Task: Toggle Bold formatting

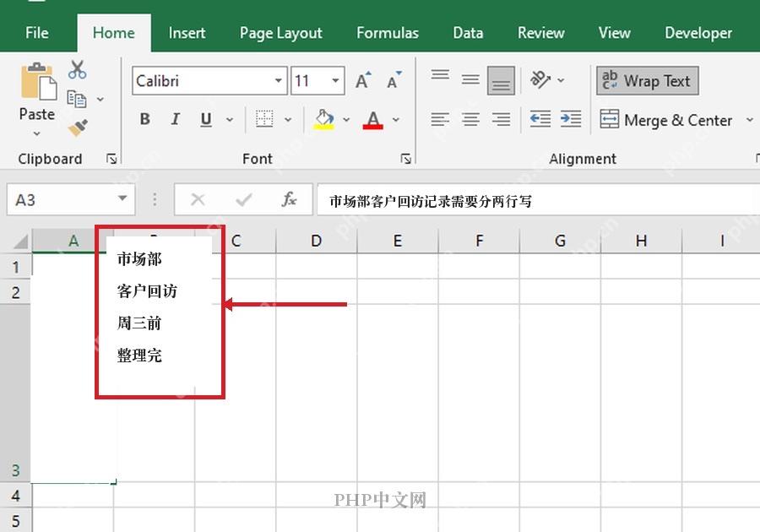Action: (144, 119)
